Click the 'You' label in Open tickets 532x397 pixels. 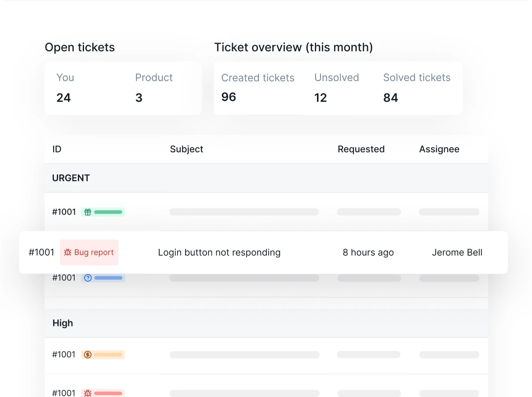coord(65,78)
